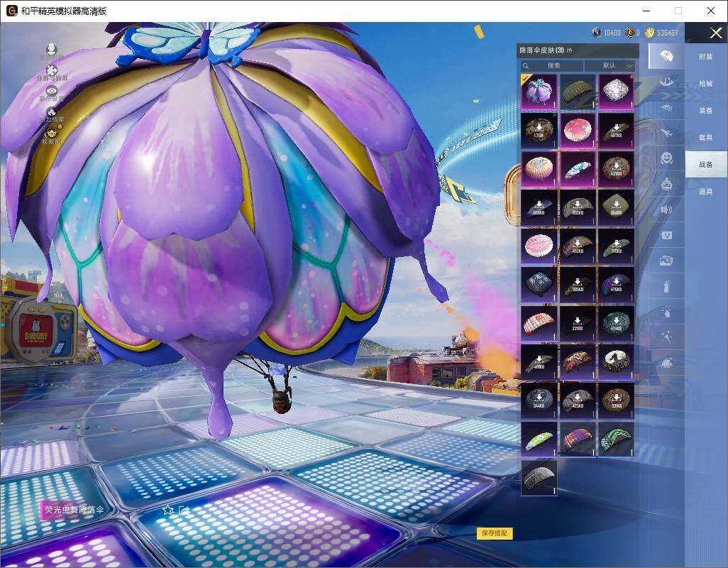Open 显示设置 eye display settings
The width and height of the screenshot is (728, 568).
tap(52, 92)
